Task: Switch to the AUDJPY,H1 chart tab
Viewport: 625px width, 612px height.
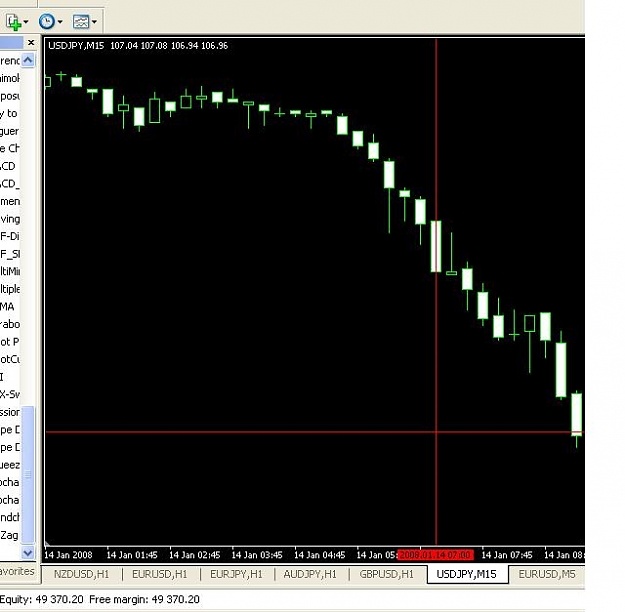Action: click(310, 574)
